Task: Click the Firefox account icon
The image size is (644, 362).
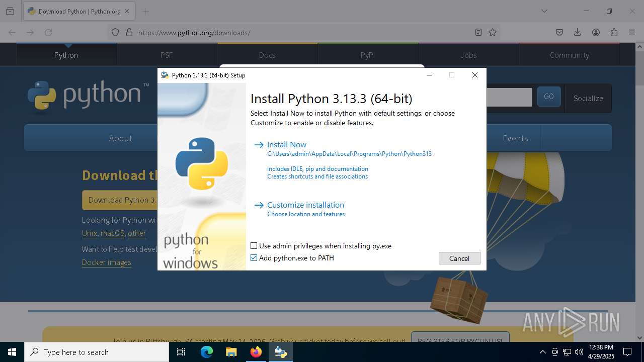Action: click(x=596, y=32)
